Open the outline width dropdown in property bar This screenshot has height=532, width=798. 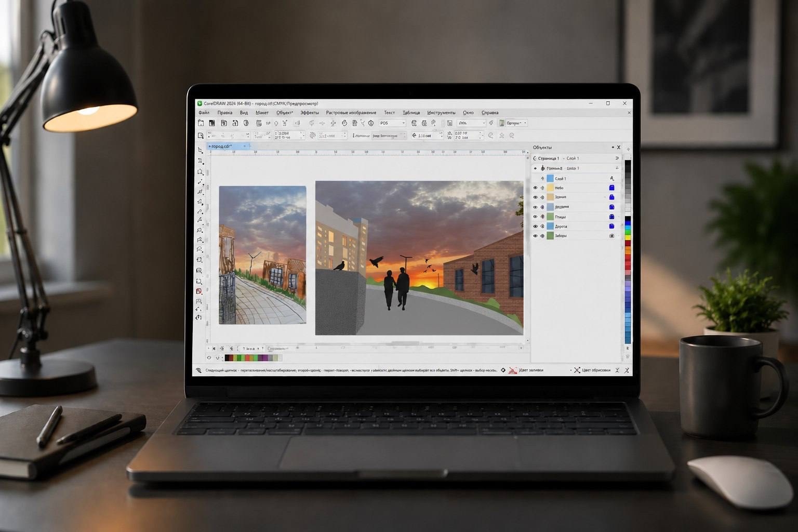pos(441,136)
